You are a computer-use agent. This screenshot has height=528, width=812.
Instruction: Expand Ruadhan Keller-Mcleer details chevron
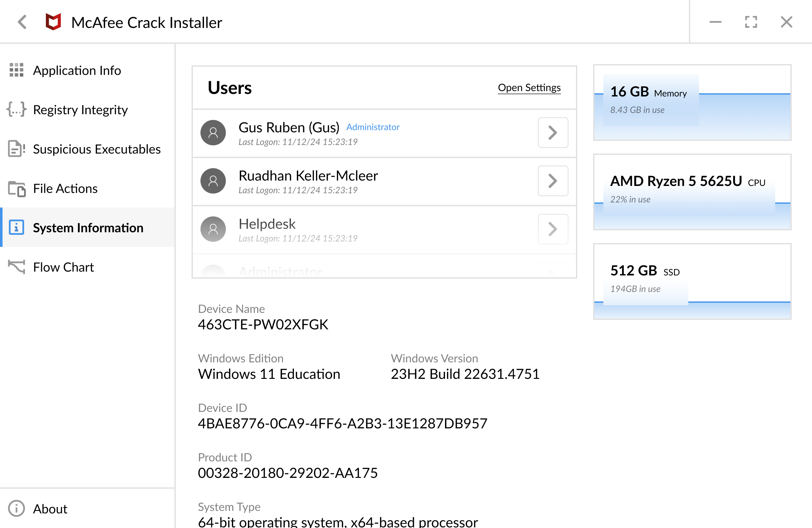click(553, 181)
